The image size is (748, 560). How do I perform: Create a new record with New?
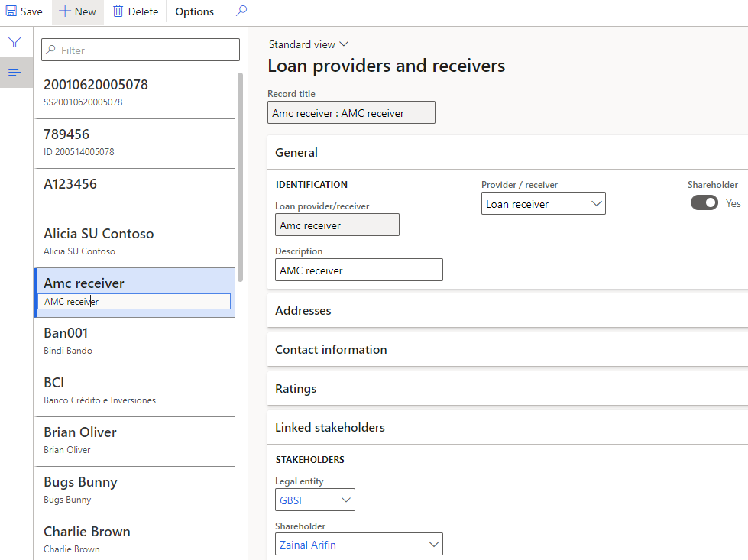[77, 11]
